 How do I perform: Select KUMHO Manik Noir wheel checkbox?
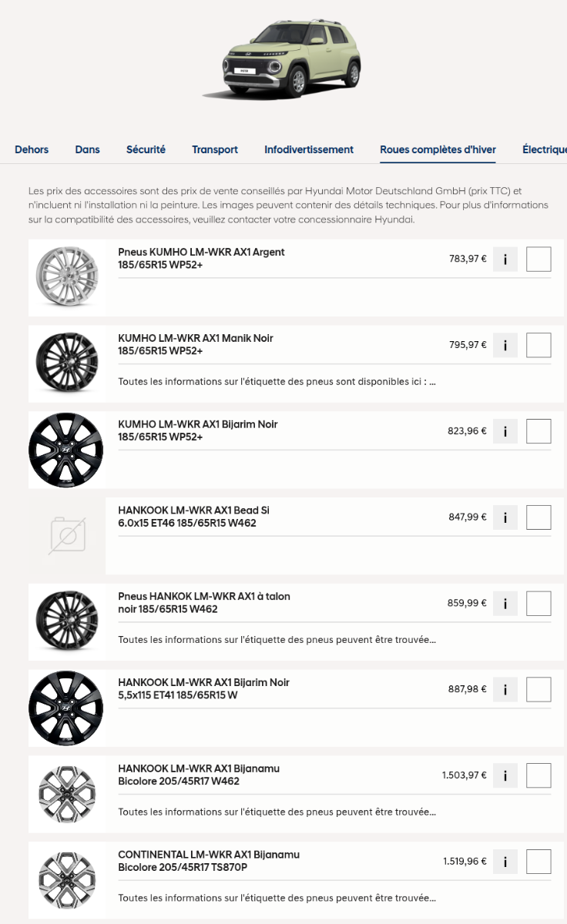(x=538, y=345)
